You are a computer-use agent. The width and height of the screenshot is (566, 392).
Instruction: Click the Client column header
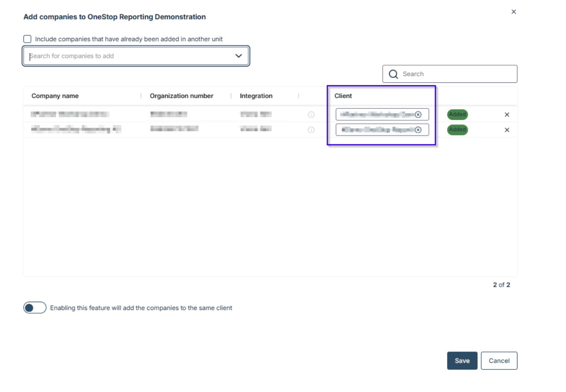[x=343, y=96]
